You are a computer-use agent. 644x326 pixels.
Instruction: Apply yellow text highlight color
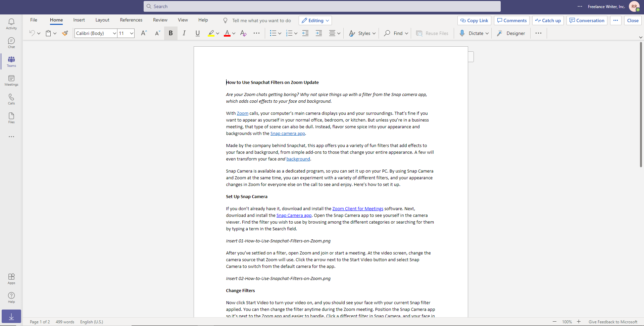tap(211, 33)
